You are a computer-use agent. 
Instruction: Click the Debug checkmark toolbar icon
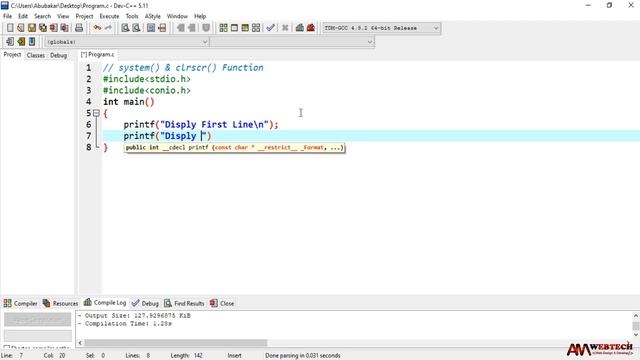pyautogui.click(x=270, y=28)
